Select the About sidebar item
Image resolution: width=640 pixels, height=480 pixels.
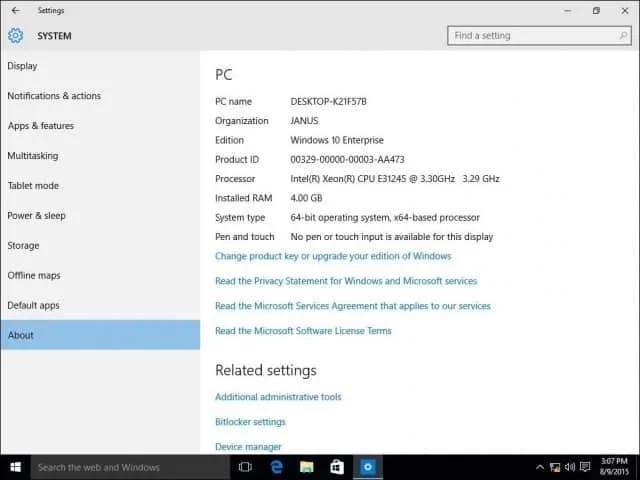[100, 335]
